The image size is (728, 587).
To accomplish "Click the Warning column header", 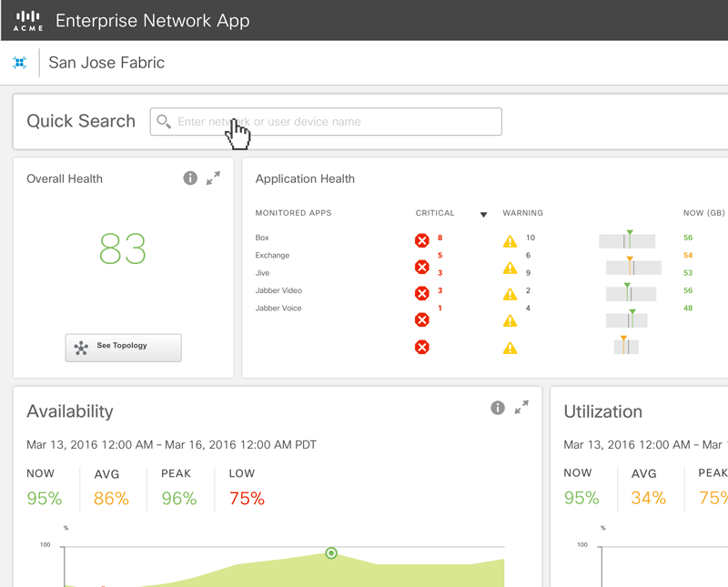I will pos(522,213).
